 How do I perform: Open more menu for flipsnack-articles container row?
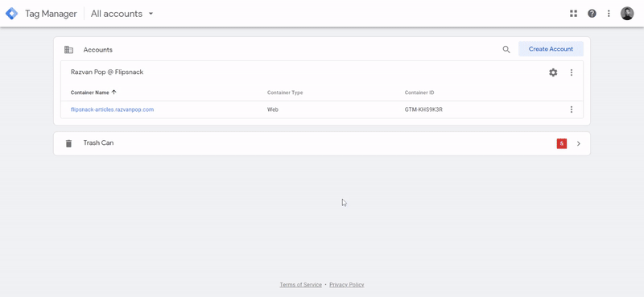coord(572,109)
